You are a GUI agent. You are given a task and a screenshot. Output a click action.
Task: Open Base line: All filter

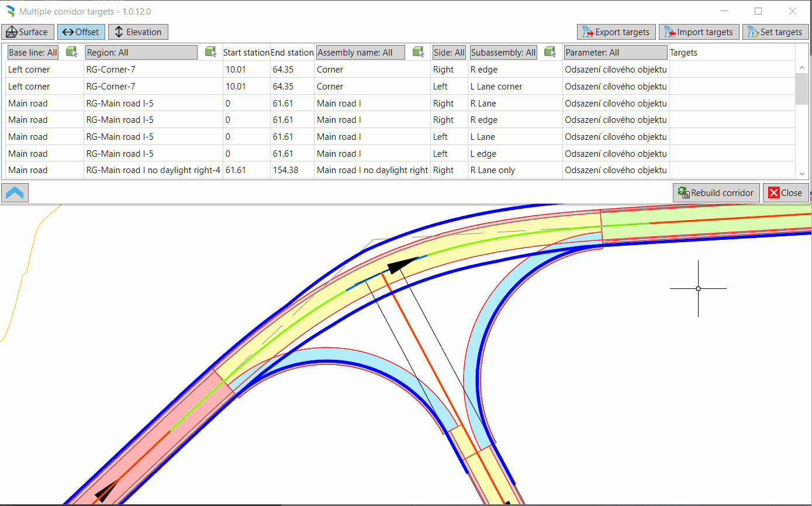pos(33,53)
